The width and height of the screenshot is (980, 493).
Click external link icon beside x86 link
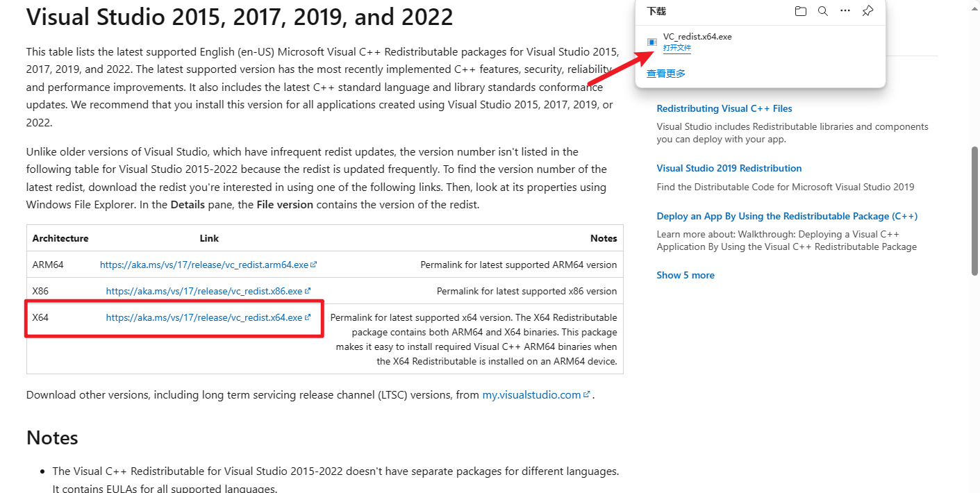coord(308,291)
